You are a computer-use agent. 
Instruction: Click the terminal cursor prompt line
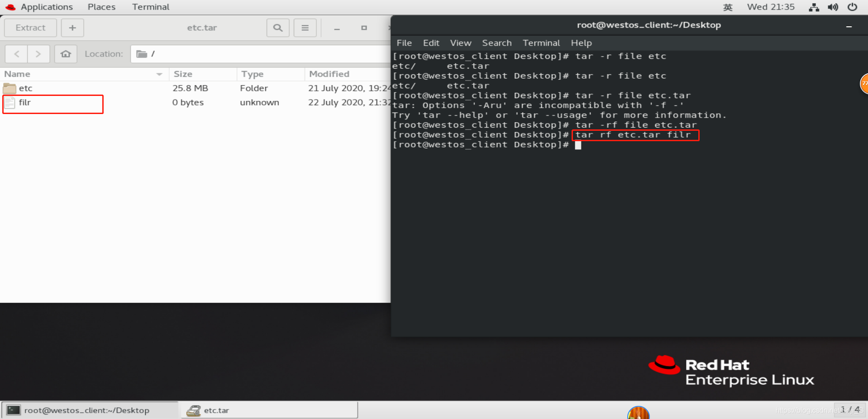(x=487, y=145)
